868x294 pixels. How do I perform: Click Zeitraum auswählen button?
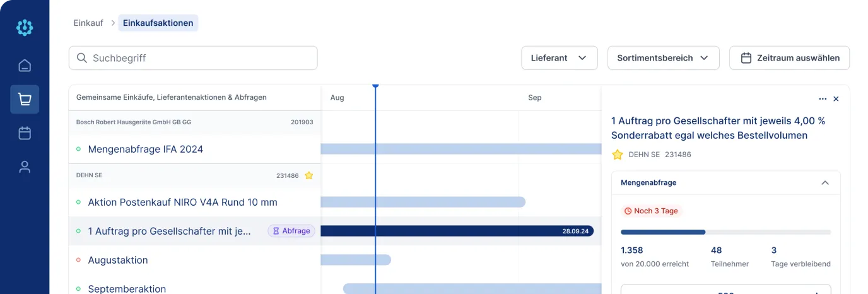[x=789, y=58]
